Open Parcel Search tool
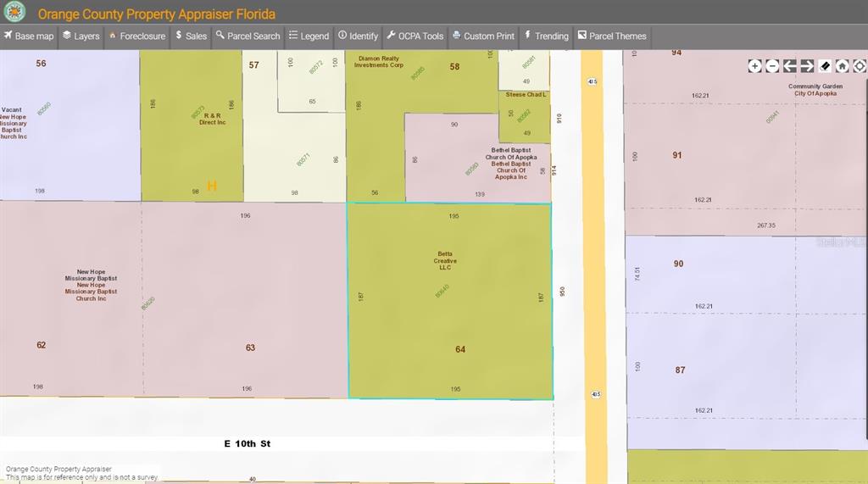This screenshot has width=868, height=484. coord(248,36)
